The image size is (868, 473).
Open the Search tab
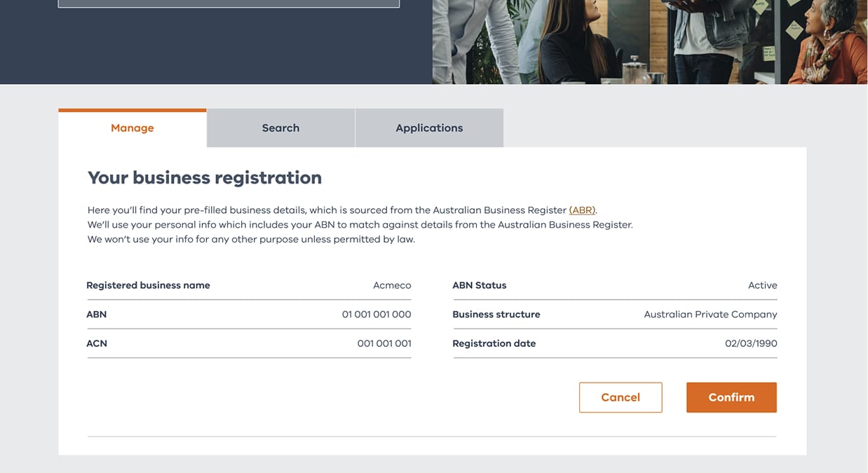coord(280,128)
